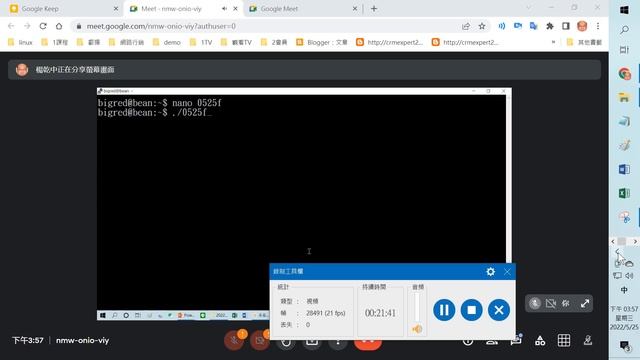
Task: Open the Meet activities panel
Action: 540,340
